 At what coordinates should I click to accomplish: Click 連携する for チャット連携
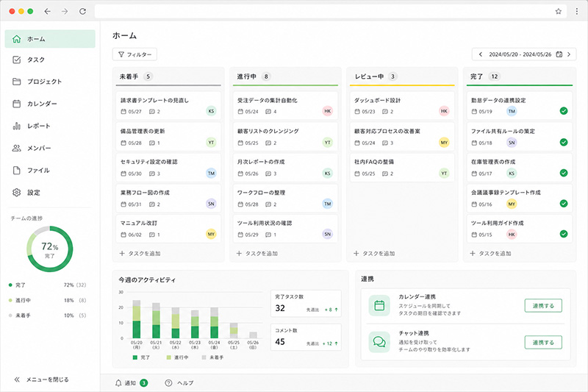tap(543, 342)
